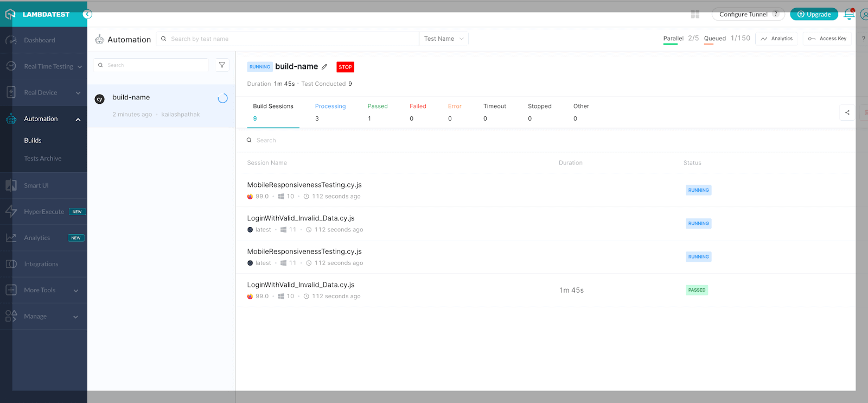The image size is (868, 403).
Task: Edit build name with pencil icon
Action: click(324, 67)
